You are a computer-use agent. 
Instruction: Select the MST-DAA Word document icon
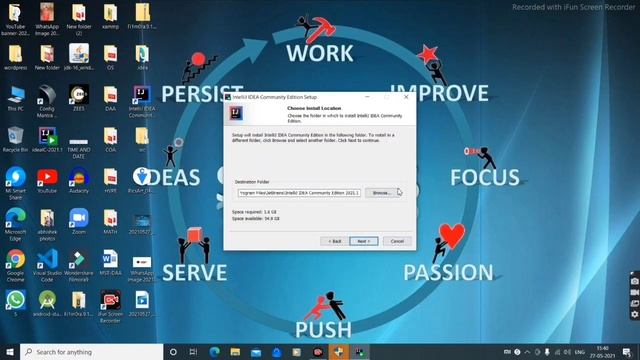110,262
